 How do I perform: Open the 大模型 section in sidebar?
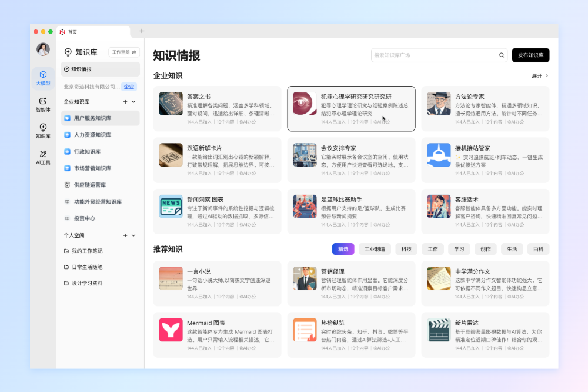[x=43, y=77]
